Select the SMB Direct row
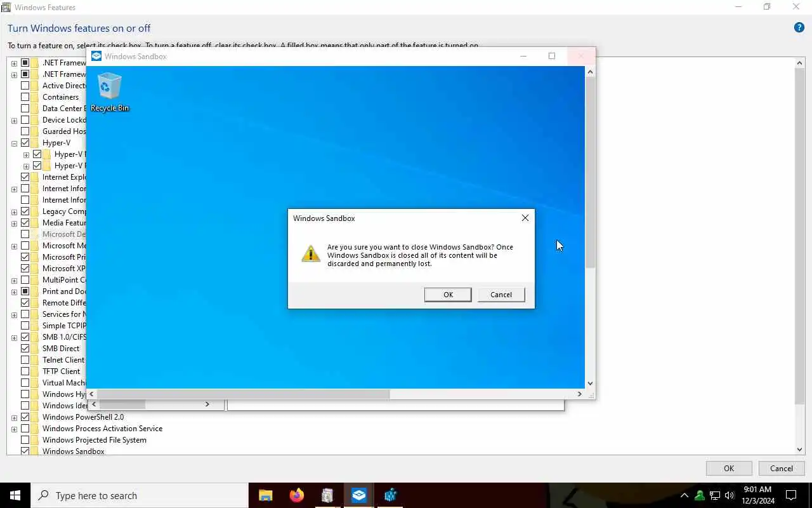812x508 pixels. 61,349
